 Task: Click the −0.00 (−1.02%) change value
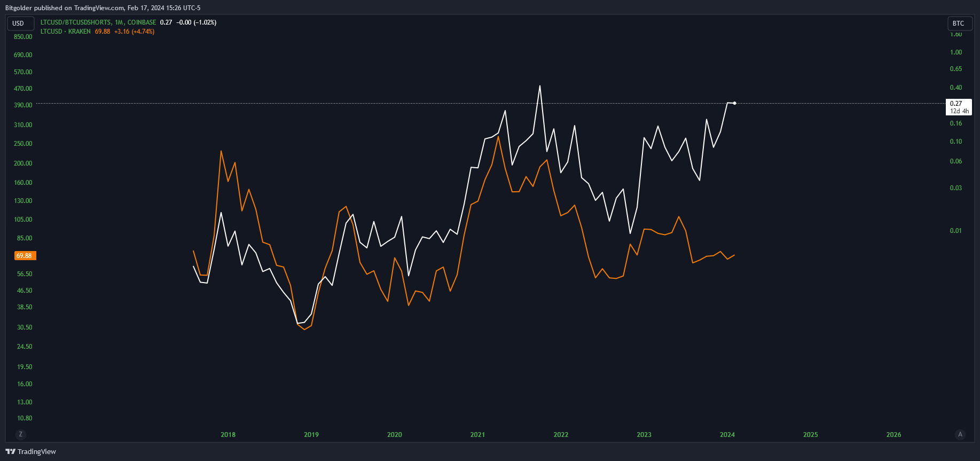tap(197, 22)
